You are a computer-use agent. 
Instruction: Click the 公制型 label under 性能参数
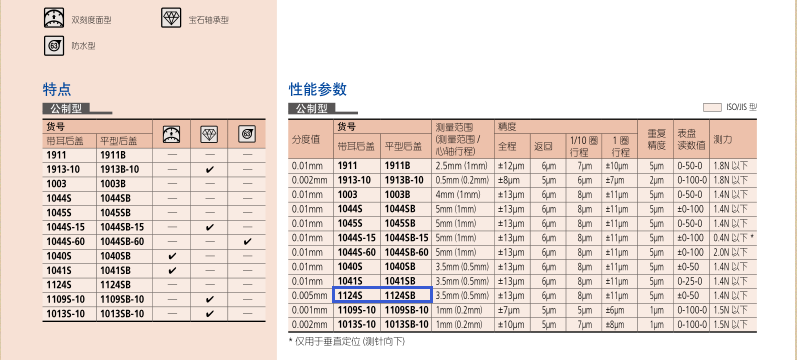[x=312, y=108]
